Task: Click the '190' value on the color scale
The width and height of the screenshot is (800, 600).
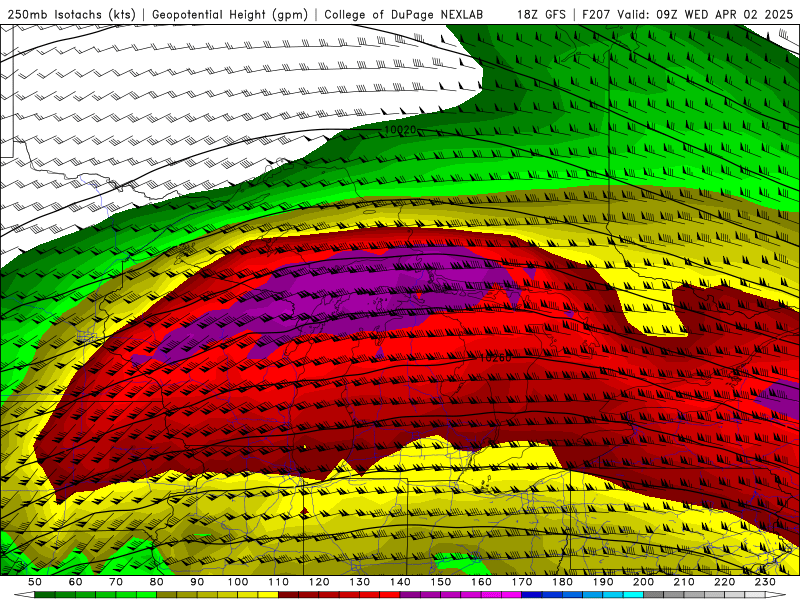Action: tap(603, 582)
